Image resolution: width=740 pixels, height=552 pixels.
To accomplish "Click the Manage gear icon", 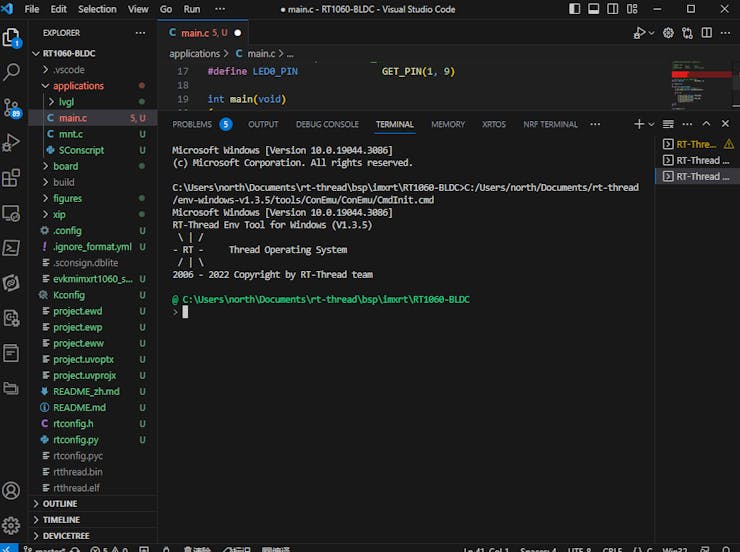I will tap(12, 525).
